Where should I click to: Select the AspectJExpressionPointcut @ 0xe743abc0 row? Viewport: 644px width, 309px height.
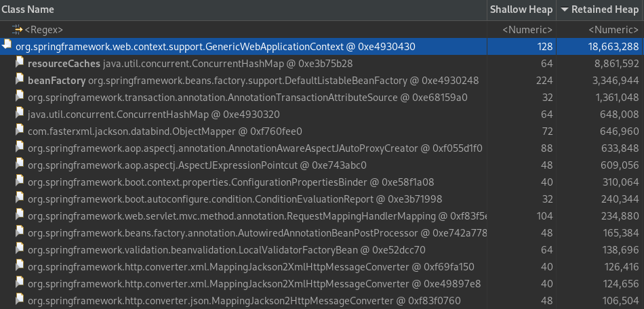click(322, 165)
